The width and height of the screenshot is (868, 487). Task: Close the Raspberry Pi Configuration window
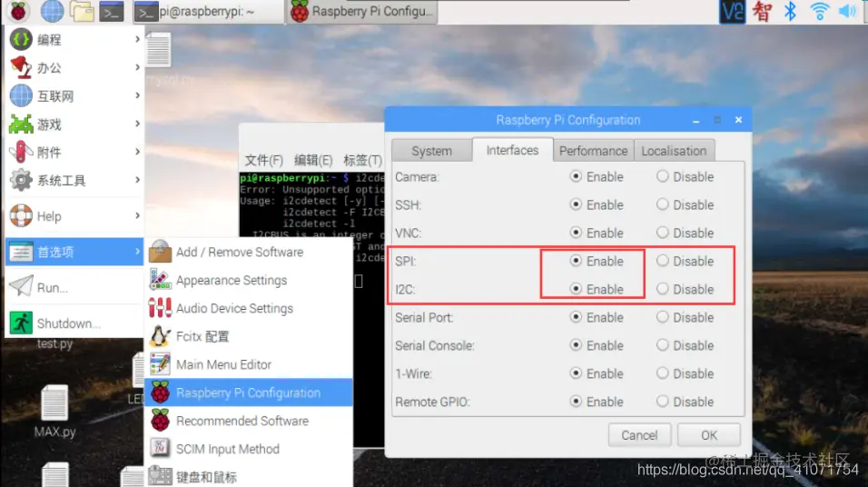[738, 120]
